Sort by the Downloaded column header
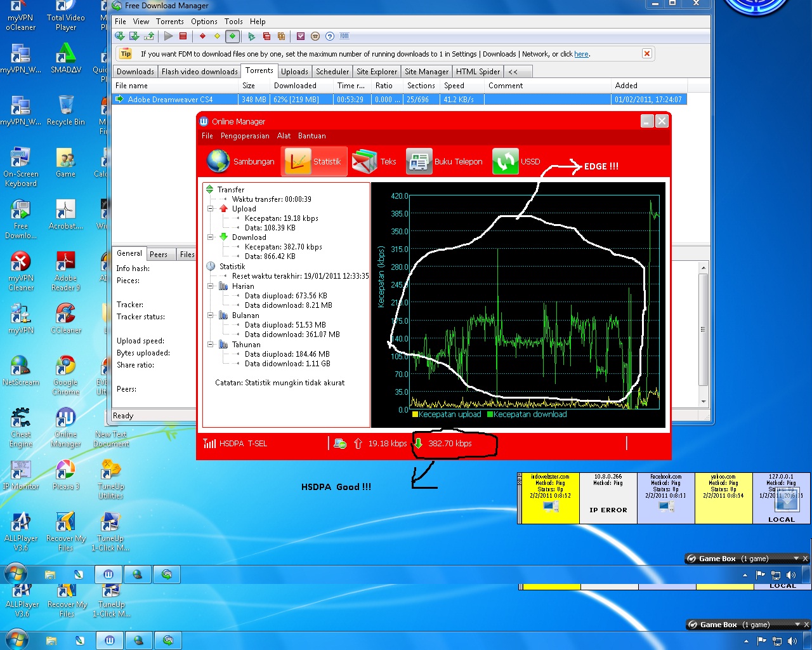Screen dimensions: 812x650 pos(302,86)
